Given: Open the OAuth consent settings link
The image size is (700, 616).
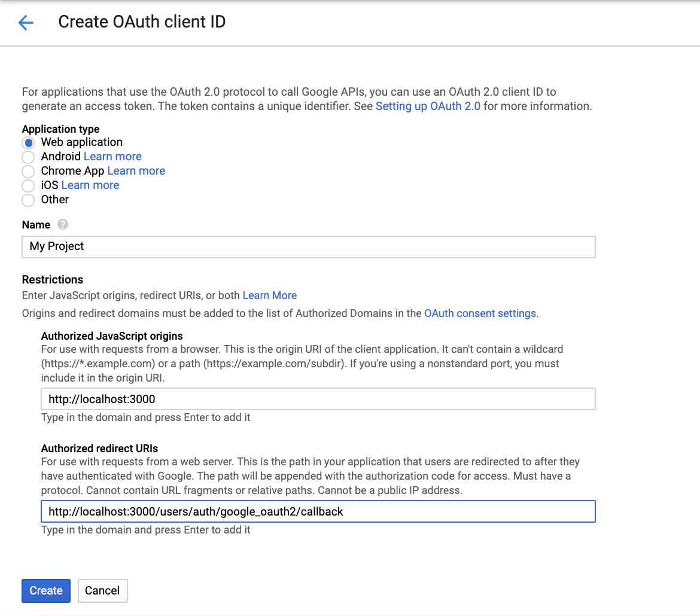Looking at the screenshot, I should coord(480,313).
